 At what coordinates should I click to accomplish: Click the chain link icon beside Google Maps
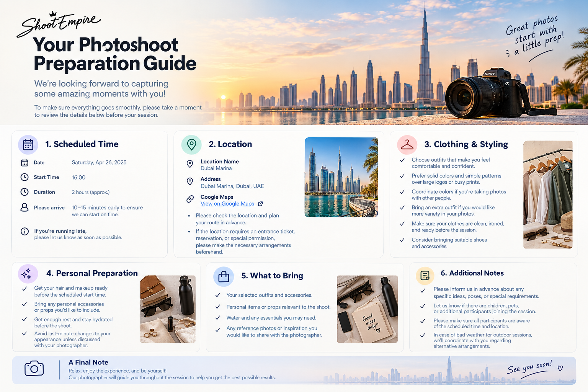pyautogui.click(x=190, y=199)
